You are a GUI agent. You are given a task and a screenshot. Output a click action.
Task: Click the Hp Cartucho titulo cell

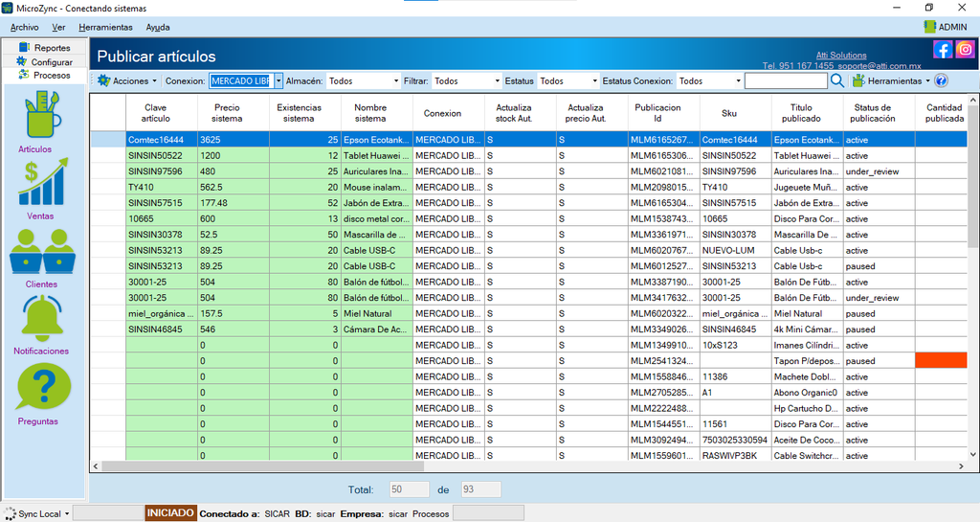click(x=808, y=408)
